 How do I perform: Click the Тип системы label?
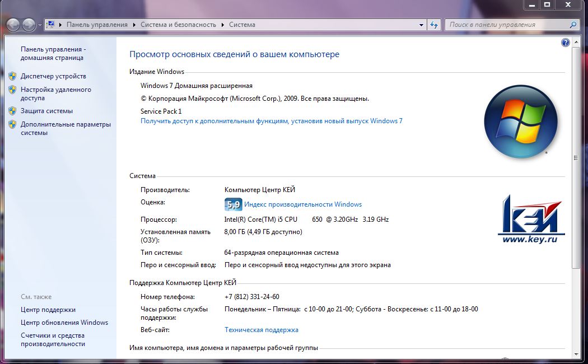(x=162, y=253)
